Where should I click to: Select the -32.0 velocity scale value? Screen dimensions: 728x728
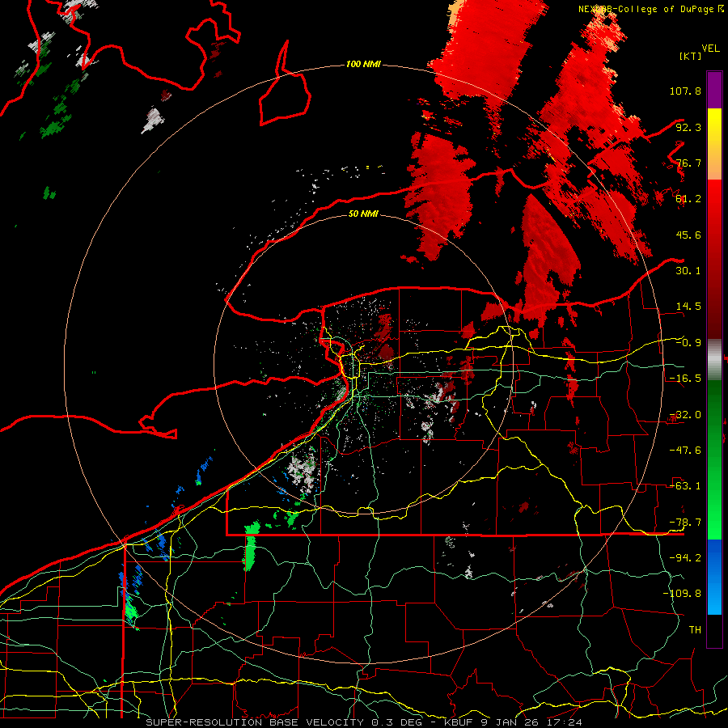[x=685, y=415]
